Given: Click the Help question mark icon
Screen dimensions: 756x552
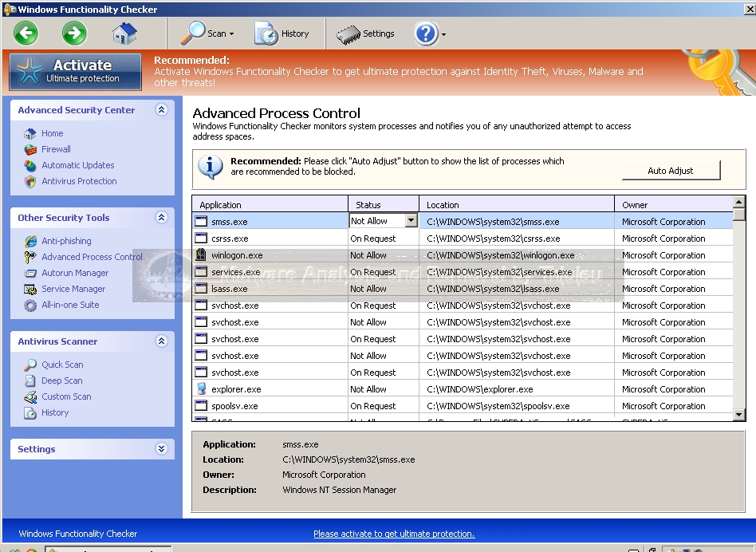Looking at the screenshot, I should point(425,34).
